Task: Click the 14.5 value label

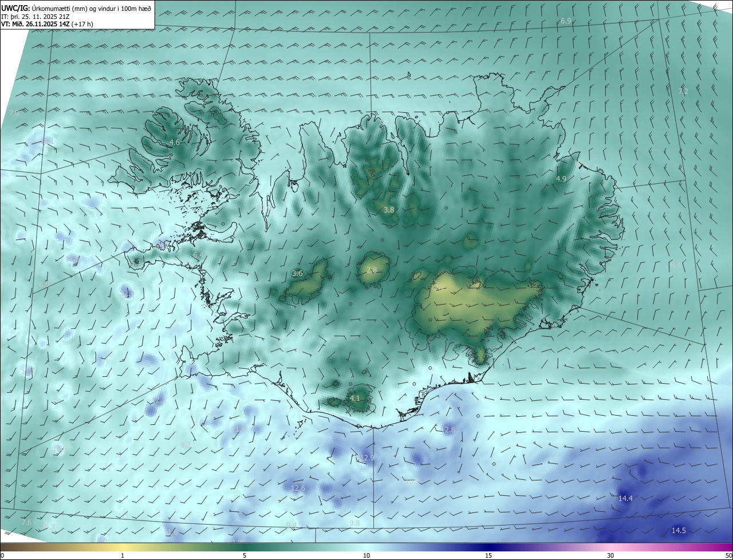Action: coord(679,531)
